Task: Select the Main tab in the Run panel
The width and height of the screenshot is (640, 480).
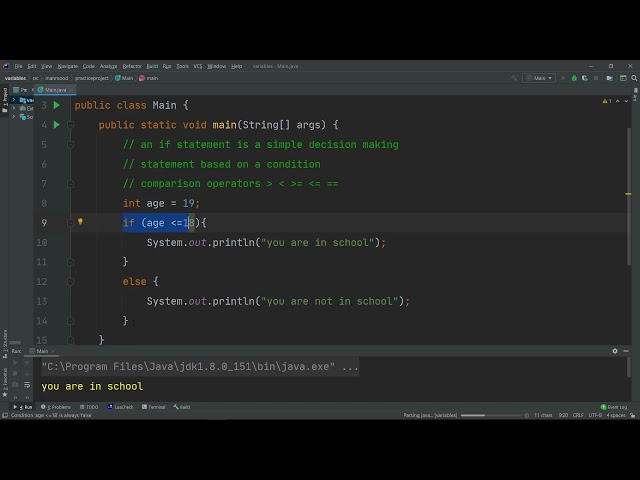Action: click(42, 351)
